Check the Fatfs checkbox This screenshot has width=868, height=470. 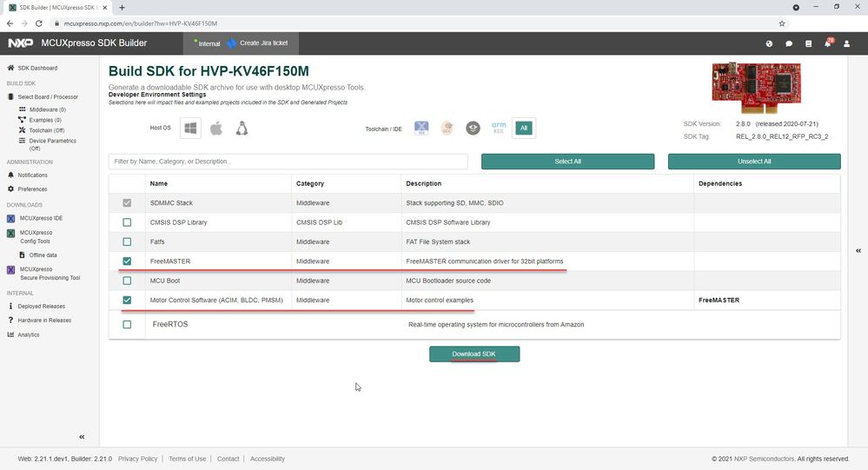point(127,242)
